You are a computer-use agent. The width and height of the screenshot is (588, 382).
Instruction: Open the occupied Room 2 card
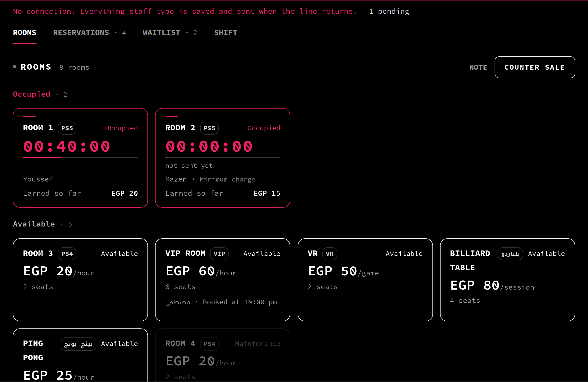coord(223,158)
